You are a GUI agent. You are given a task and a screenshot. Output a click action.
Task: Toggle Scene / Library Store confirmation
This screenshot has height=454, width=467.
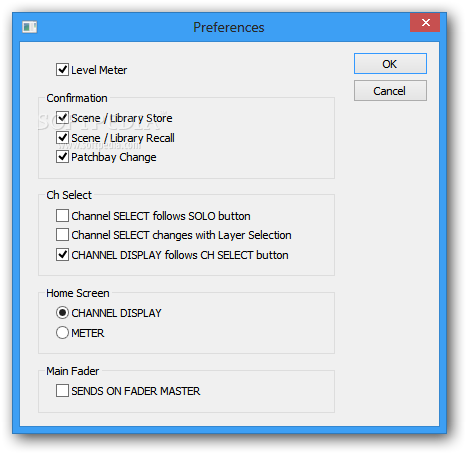click(62, 118)
